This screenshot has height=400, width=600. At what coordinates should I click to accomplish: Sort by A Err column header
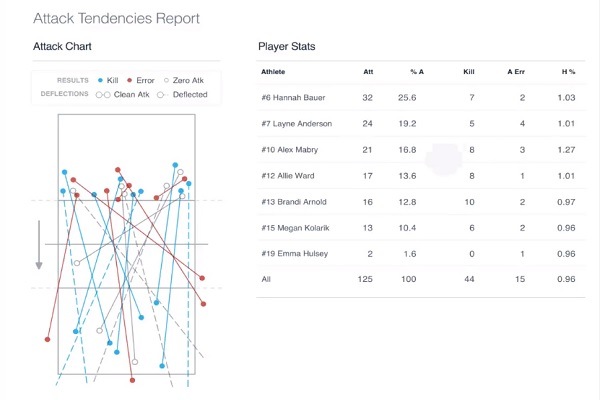[x=516, y=72]
